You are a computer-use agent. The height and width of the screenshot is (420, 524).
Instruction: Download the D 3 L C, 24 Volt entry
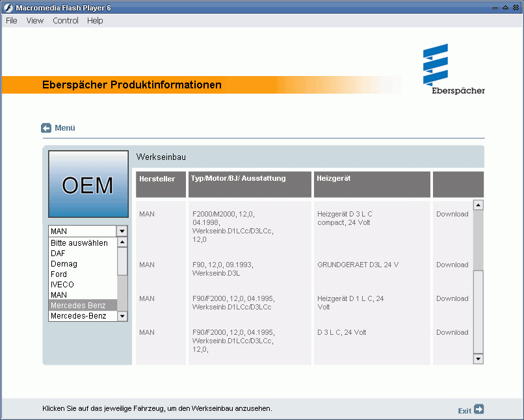click(452, 332)
